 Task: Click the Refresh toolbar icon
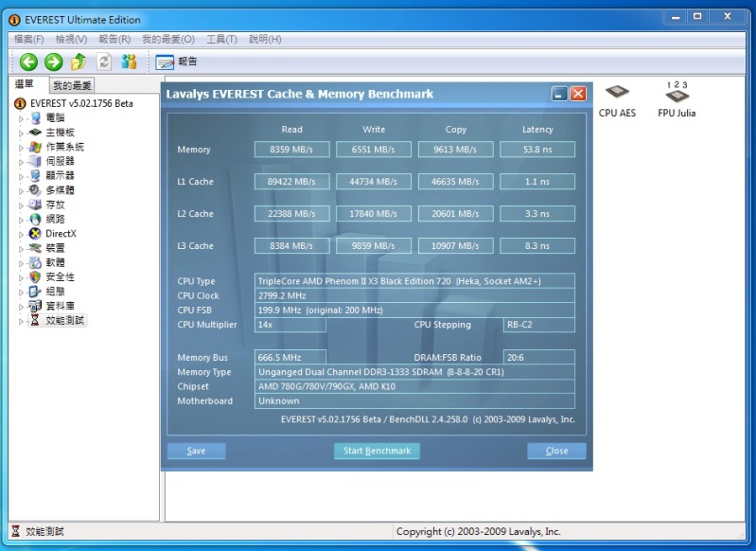(104, 62)
